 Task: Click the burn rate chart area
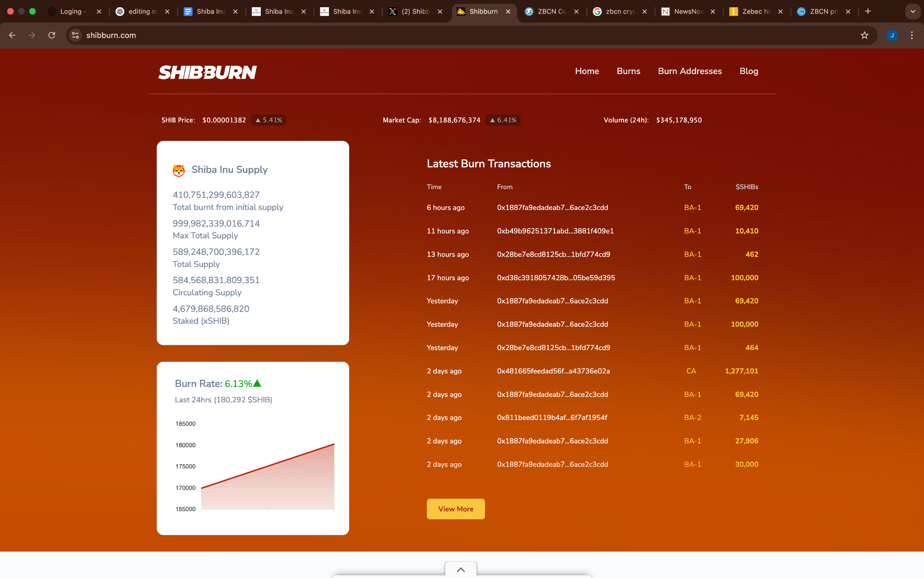268,476
